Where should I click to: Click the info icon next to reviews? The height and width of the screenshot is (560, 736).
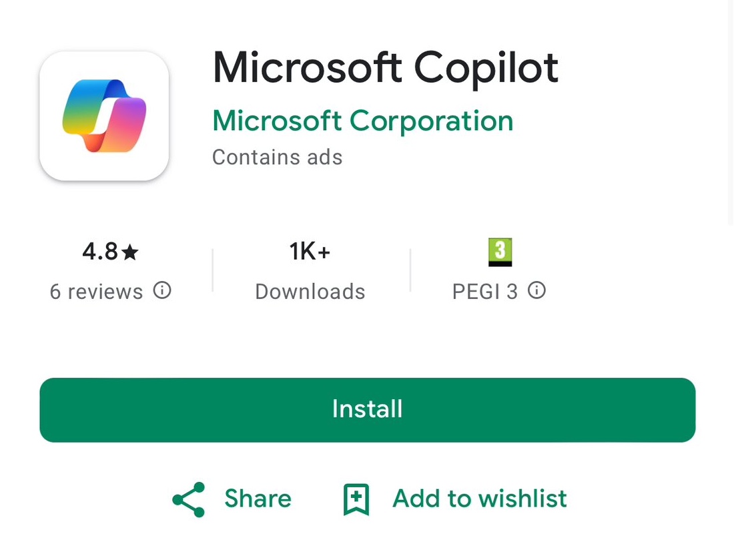coord(162,290)
